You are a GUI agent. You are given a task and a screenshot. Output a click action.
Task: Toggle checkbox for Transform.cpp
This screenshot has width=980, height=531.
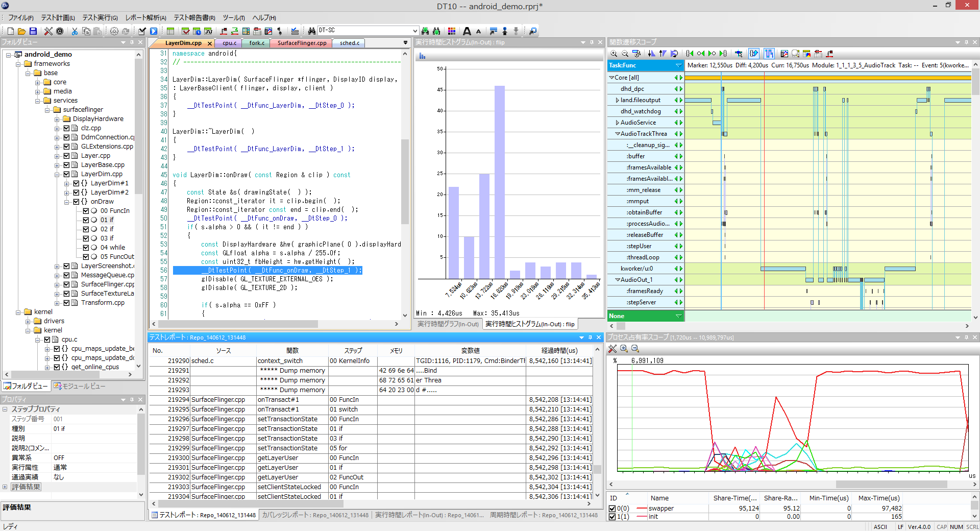click(66, 303)
